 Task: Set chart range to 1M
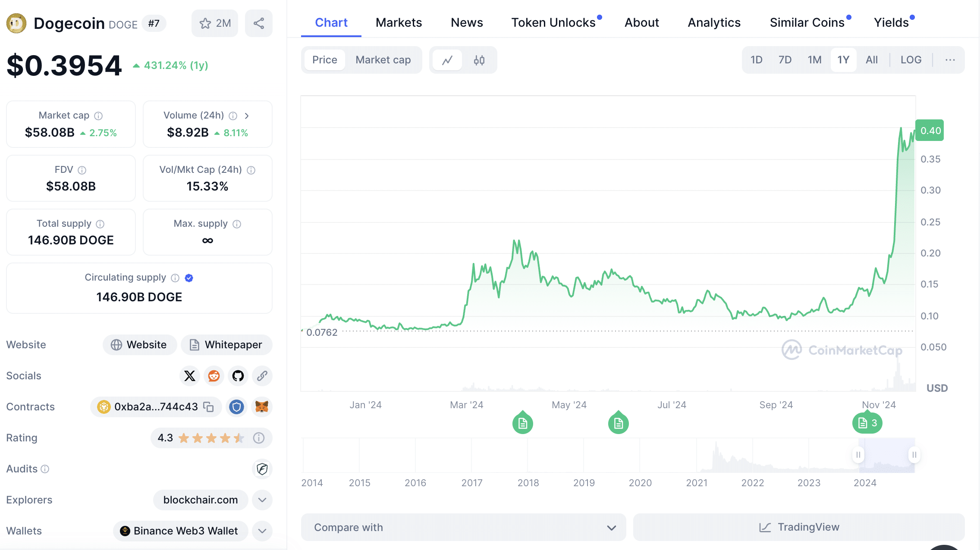click(815, 60)
